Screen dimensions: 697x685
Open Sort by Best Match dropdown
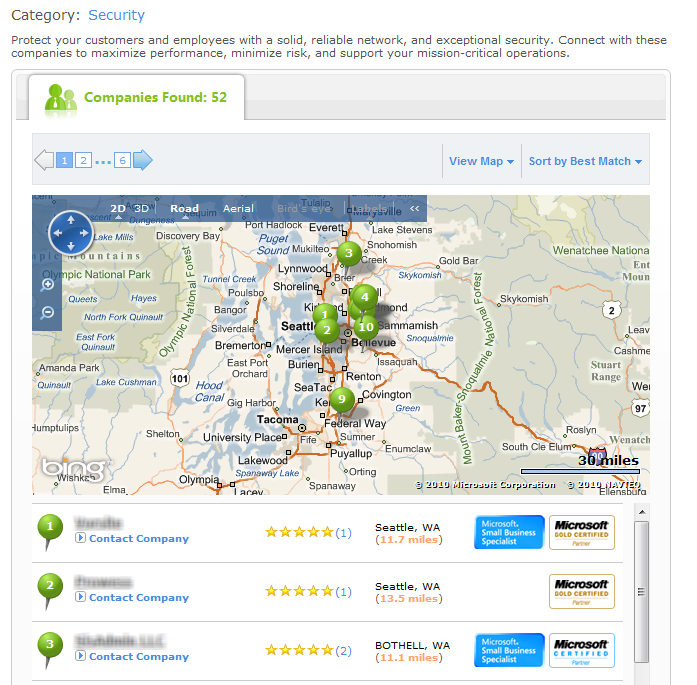click(x=585, y=161)
